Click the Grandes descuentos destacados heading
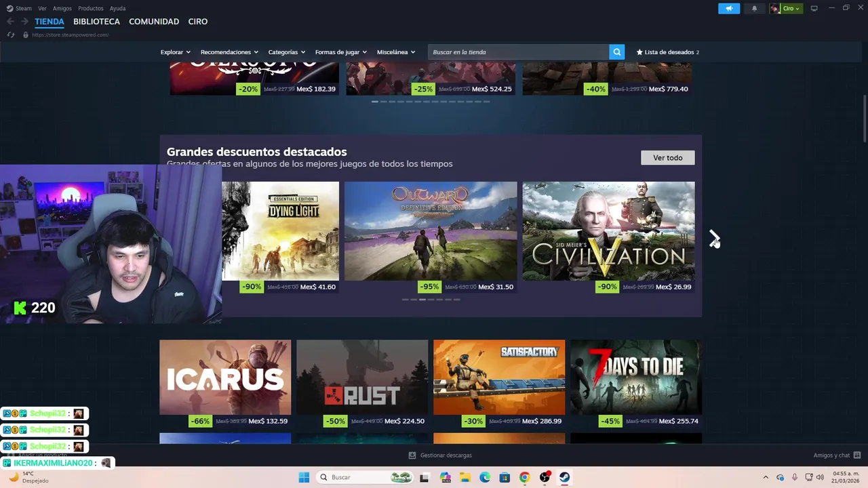The width and height of the screenshot is (868, 488). pos(257,152)
